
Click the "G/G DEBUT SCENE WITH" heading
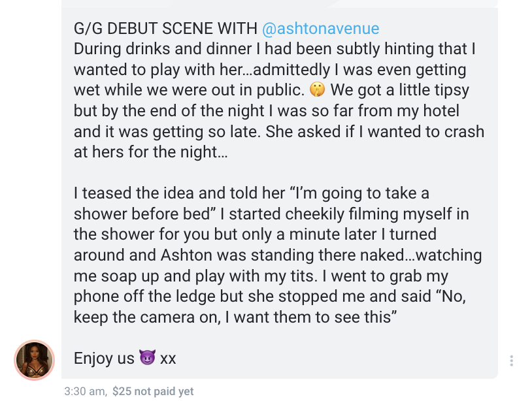click(x=166, y=29)
